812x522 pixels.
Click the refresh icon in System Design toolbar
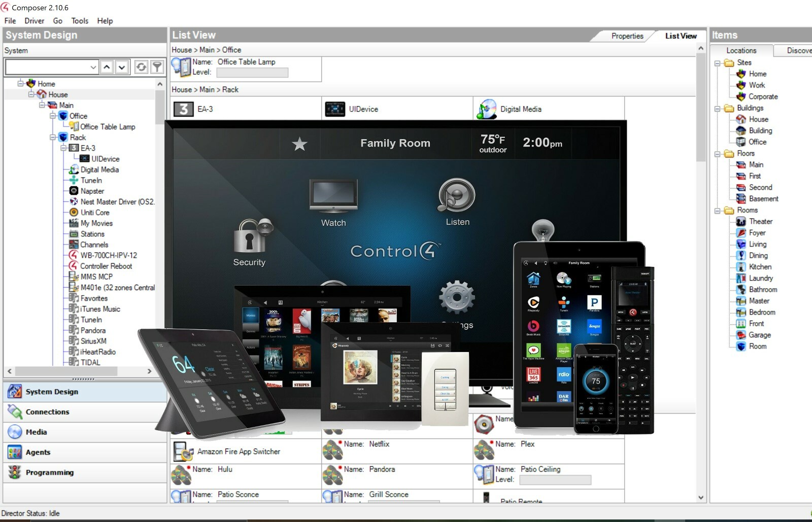[x=141, y=67]
